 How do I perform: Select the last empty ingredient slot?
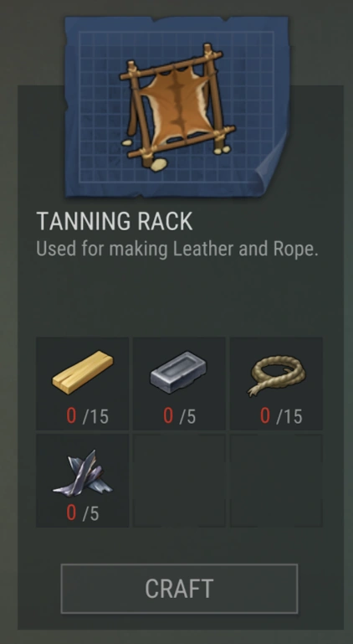tap(276, 481)
